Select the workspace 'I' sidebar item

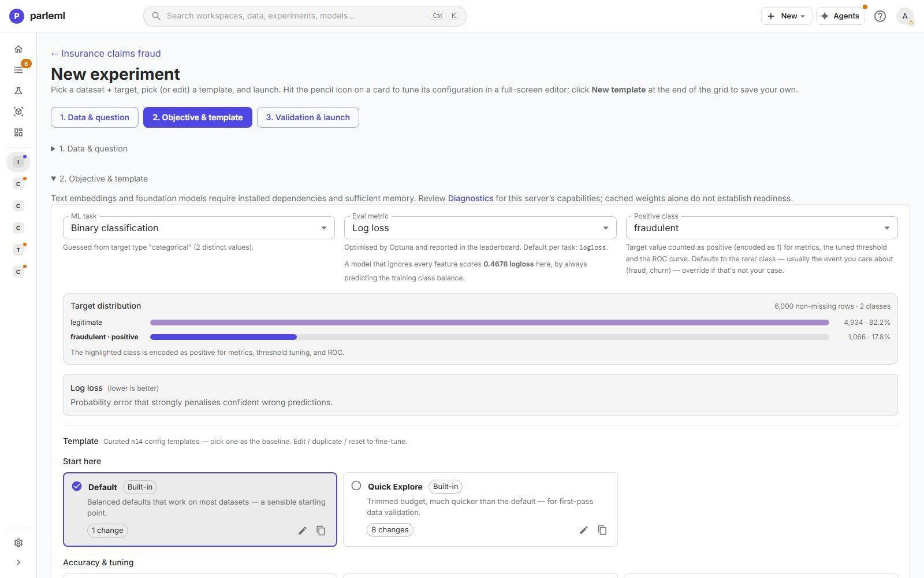pyautogui.click(x=18, y=162)
